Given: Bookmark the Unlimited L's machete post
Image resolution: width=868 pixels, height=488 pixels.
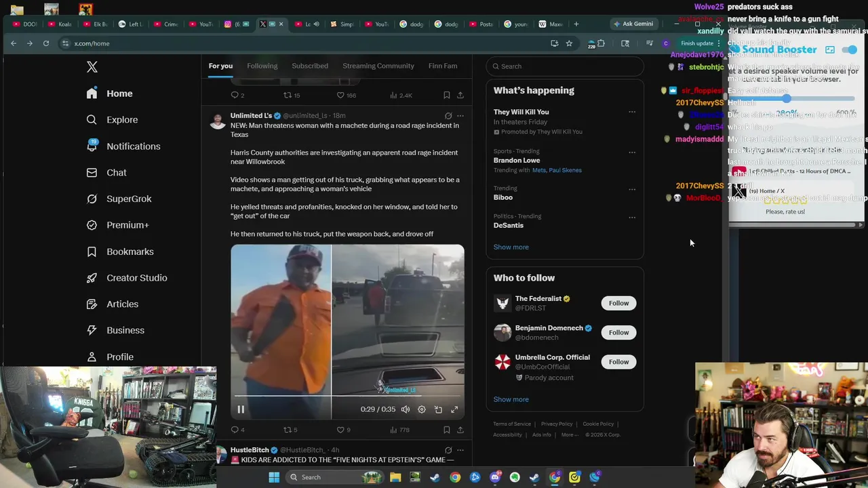Looking at the screenshot, I should pos(446,430).
